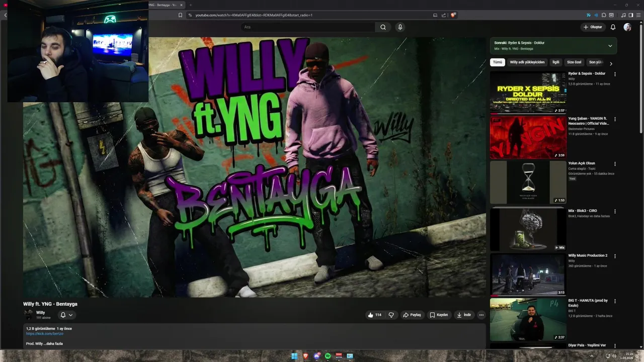Open the account avatar menu

(x=627, y=27)
